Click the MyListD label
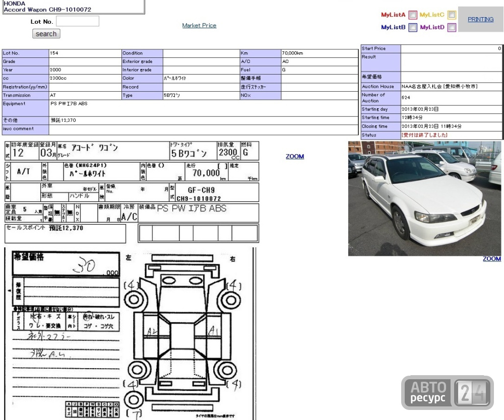 pos(432,27)
